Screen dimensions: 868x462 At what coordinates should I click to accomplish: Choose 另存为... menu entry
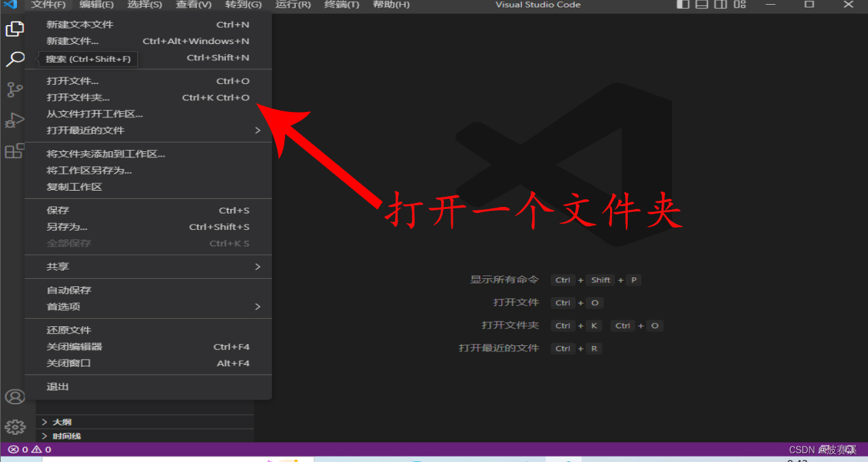click(x=148, y=227)
